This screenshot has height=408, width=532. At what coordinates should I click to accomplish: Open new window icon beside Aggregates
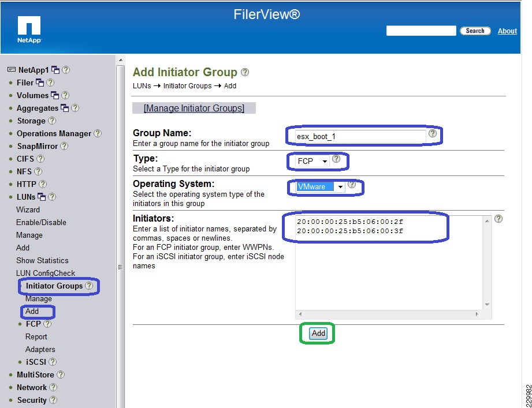[65, 108]
